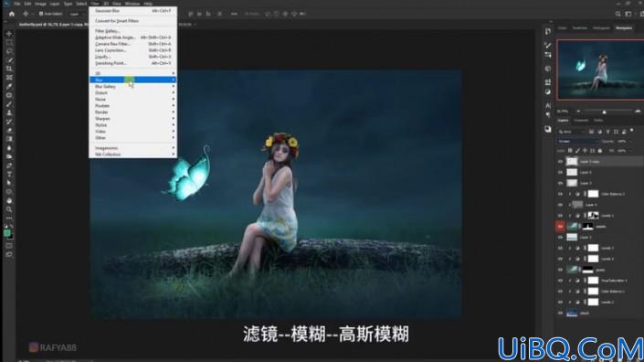Filter layers by pixel layer icon
Viewport: 644px width, 362px height.
click(x=591, y=132)
